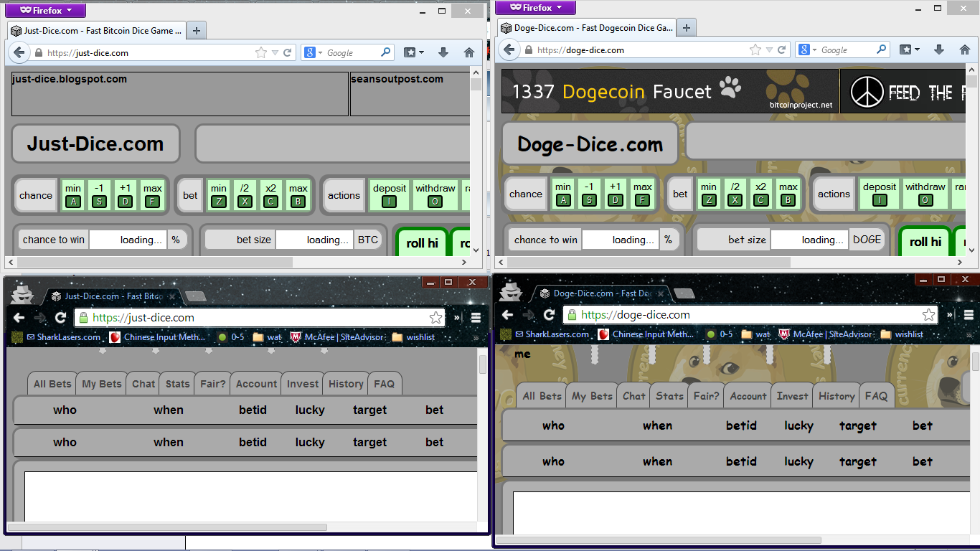Reload page in Just-Dice Firefox window
980x551 pixels.
[x=288, y=52]
